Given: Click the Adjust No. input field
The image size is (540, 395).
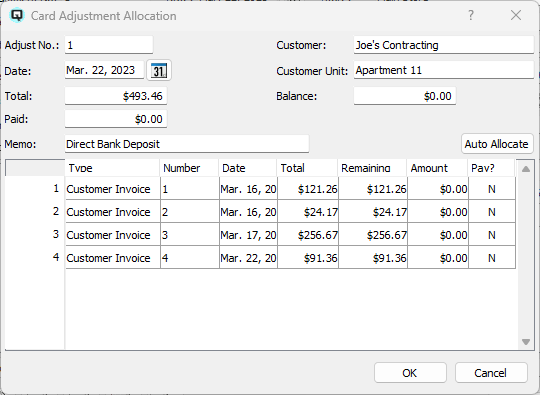Looking at the screenshot, I should (109, 45).
